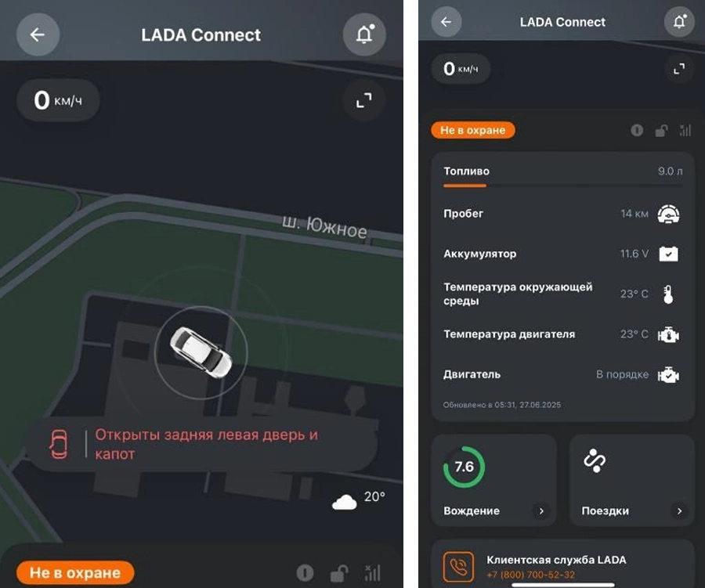The image size is (705, 588).
Task: Toggle the orange "Не в охране" badge on right
Action: [x=473, y=131]
